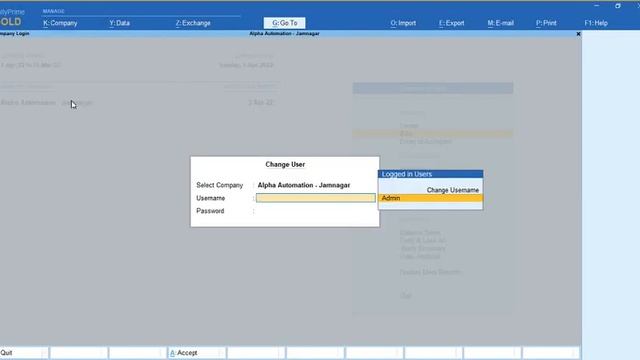Open F1: Help
This screenshot has width=640, height=360.
(x=596, y=23)
